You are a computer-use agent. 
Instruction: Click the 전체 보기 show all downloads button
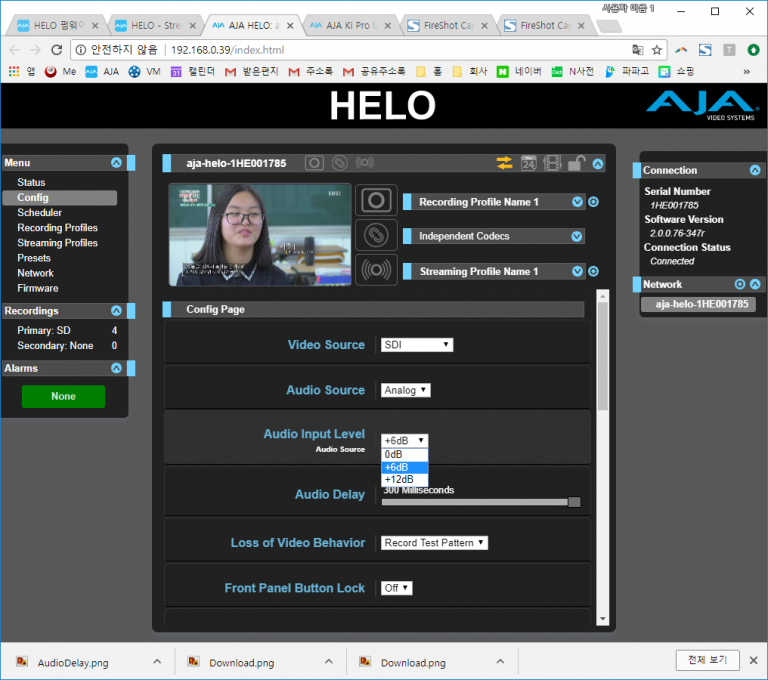(707, 660)
